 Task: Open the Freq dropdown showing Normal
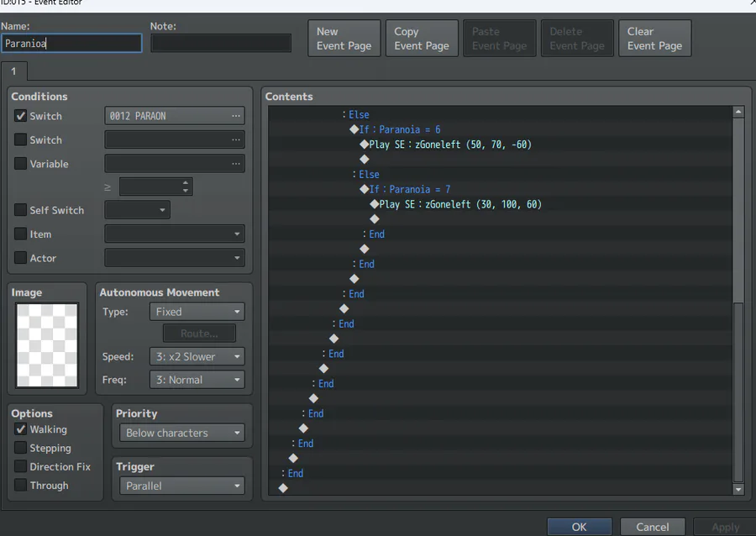point(197,380)
